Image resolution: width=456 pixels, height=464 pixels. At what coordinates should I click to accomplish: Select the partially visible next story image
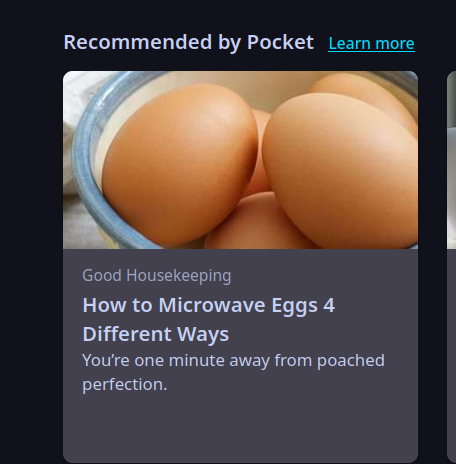pos(451,160)
